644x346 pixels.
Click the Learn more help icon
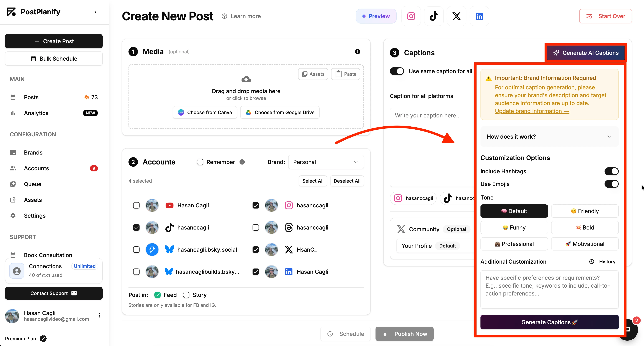click(x=224, y=16)
